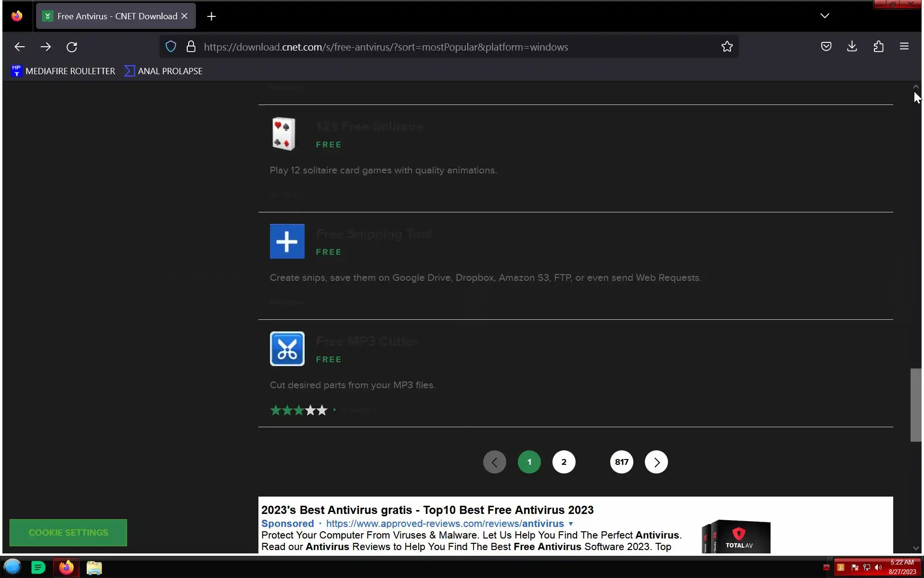Open the Free Snipping Tool plus icon
924x578 pixels.
[287, 241]
